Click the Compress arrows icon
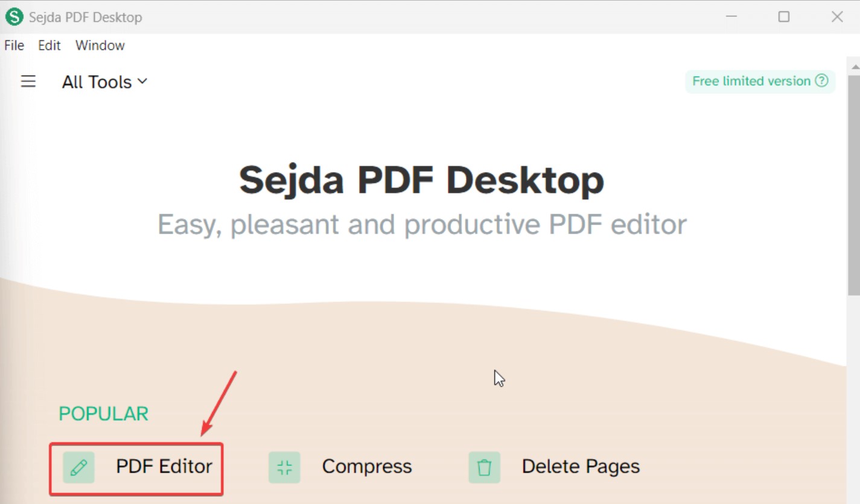The image size is (860, 504). (x=284, y=467)
